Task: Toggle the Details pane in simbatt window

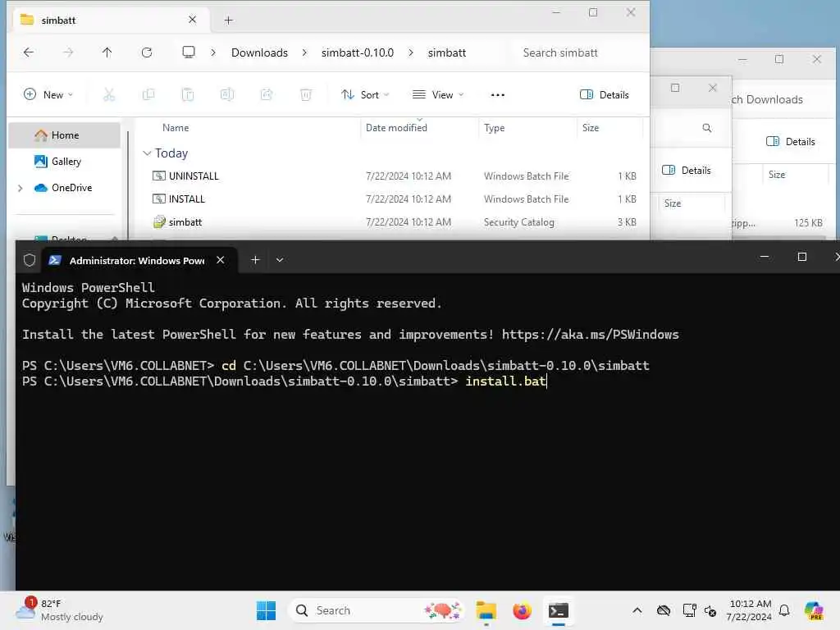Action: 605,95
